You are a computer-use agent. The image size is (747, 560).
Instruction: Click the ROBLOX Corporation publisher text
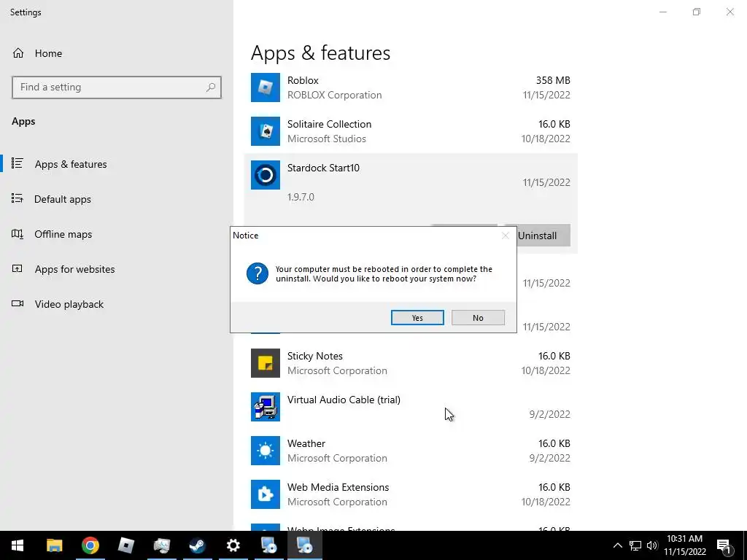334,96
